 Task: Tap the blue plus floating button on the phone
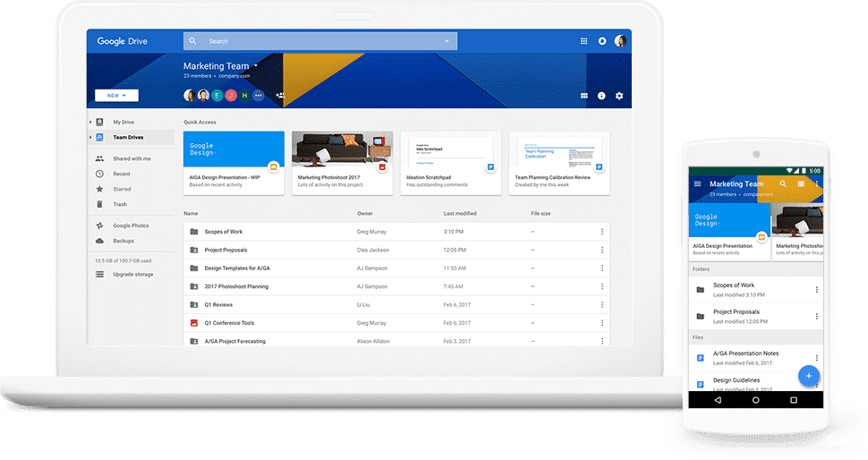coord(808,376)
